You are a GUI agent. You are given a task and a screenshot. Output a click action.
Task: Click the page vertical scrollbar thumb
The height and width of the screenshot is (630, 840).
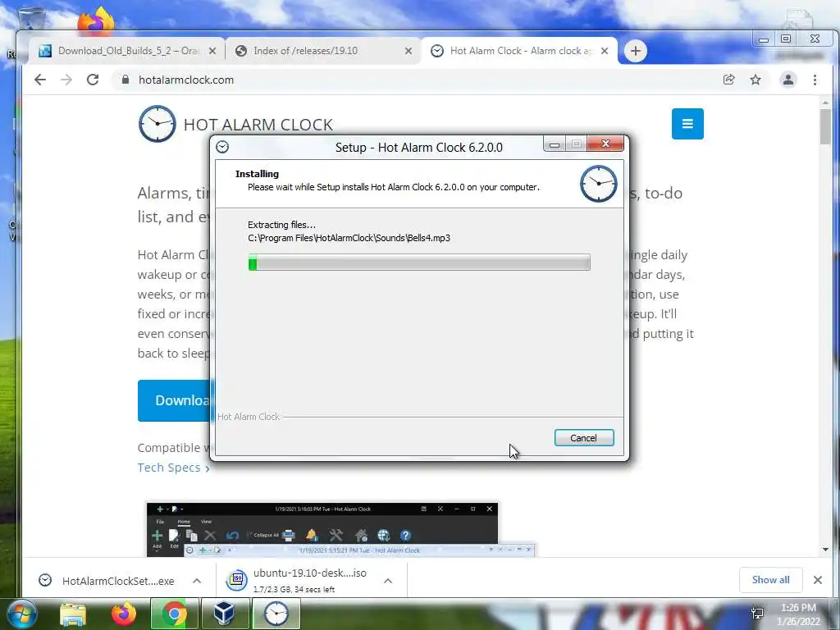(825, 126)
